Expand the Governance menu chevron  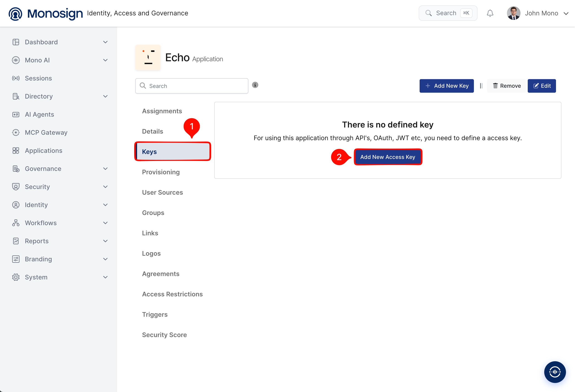pos(105,169)
